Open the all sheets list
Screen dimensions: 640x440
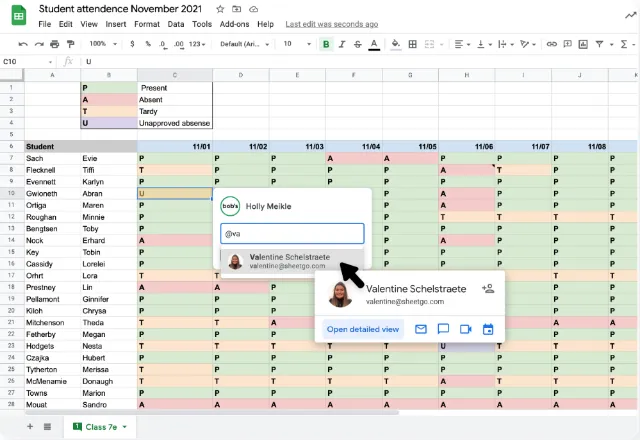point(47,427)
